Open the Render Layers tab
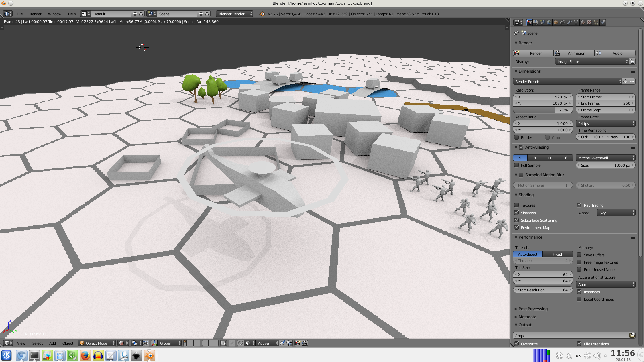The image size is (644, 362). pyautogui.click(x=536, y=22)
